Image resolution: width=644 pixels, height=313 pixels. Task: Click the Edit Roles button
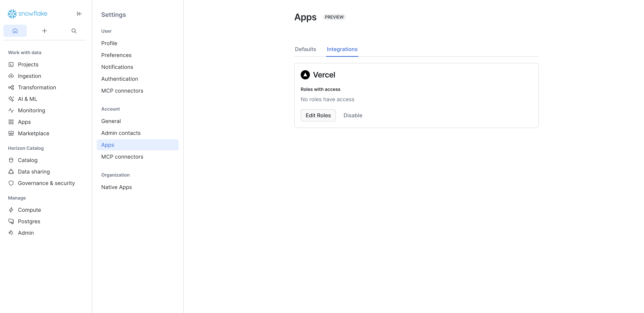318,115
